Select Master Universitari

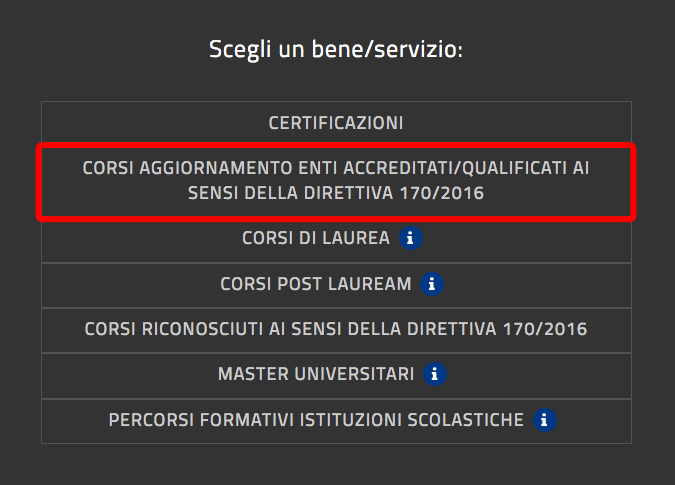click(x=316, y=375)
